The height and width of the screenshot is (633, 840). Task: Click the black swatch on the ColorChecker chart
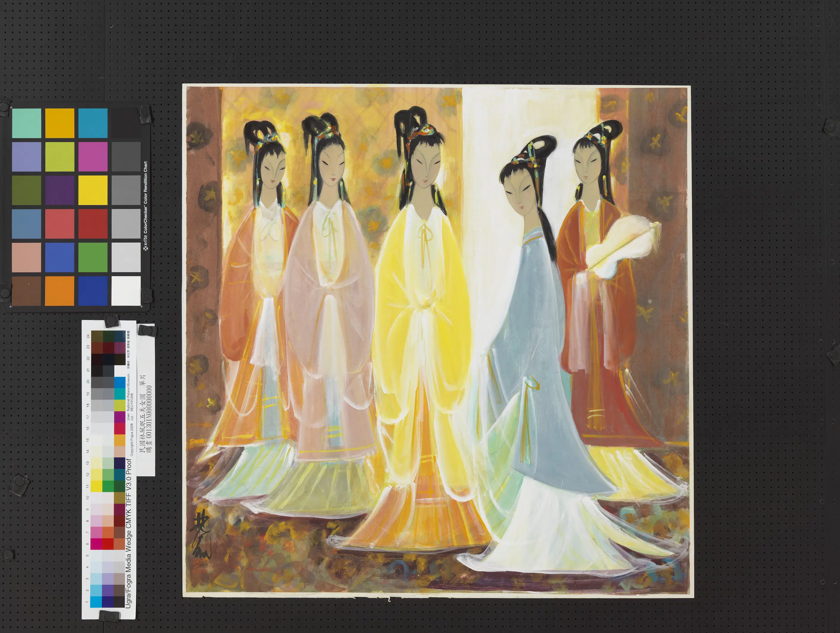coord(126,123)
